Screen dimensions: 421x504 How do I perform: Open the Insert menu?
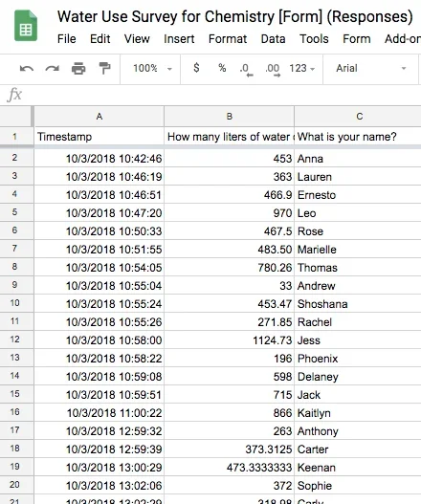coord(179,39)
